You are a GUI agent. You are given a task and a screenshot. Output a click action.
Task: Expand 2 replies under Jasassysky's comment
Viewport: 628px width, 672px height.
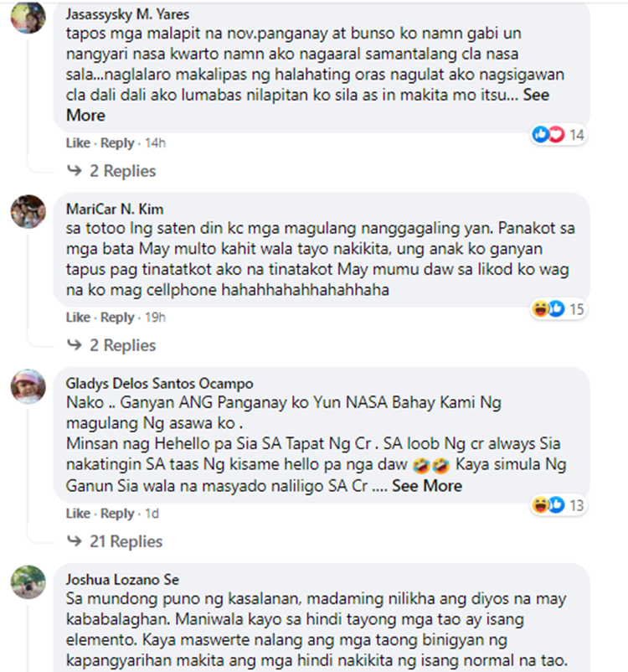112,171
